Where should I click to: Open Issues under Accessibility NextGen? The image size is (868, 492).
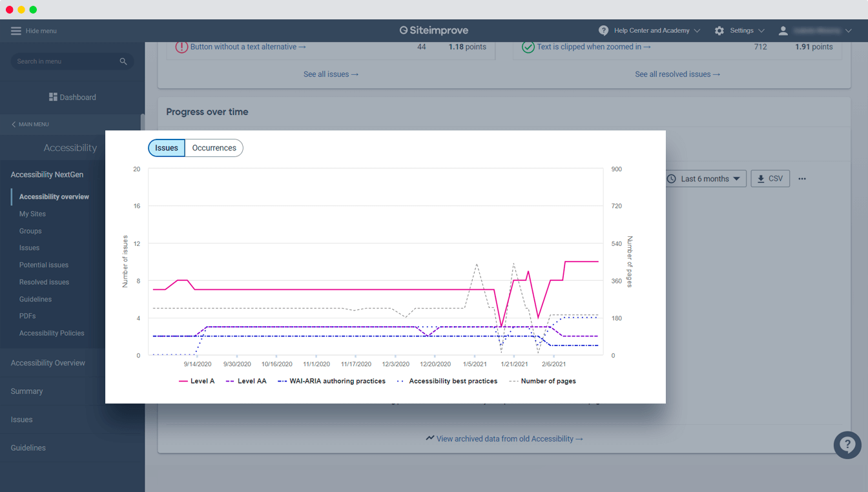29,248
